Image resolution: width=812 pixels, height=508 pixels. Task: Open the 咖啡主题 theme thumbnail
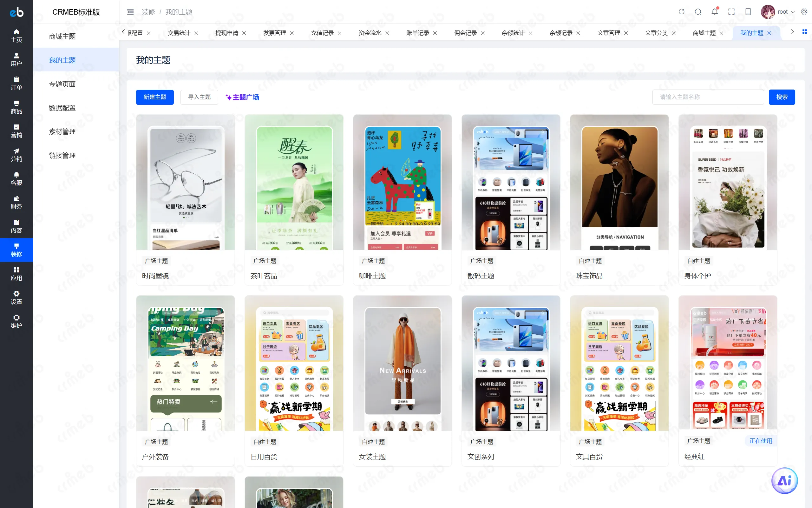click(x=402, y=183)
